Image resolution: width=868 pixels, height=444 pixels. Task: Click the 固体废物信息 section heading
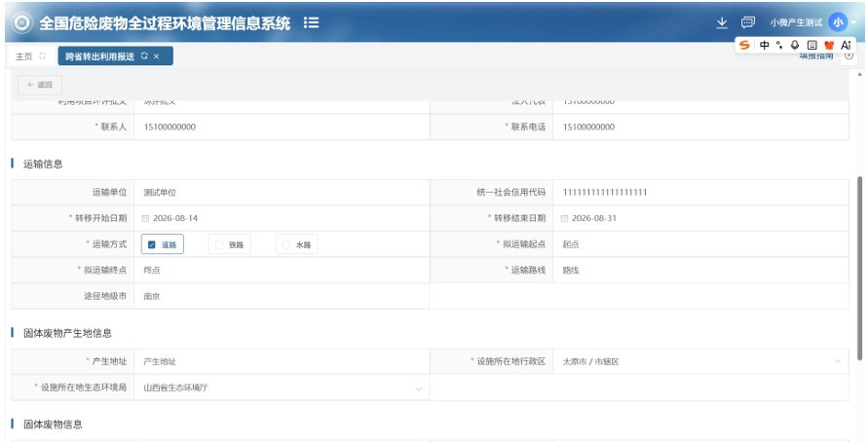54,425
